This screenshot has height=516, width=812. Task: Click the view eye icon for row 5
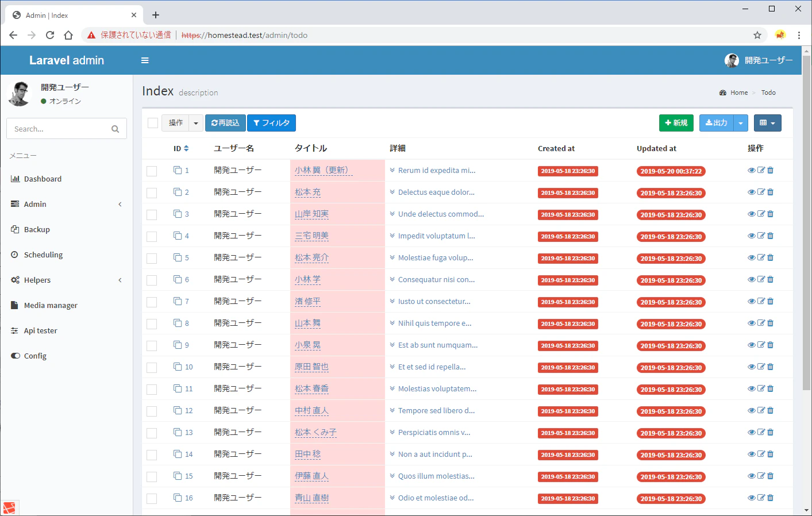click(751, 257)
